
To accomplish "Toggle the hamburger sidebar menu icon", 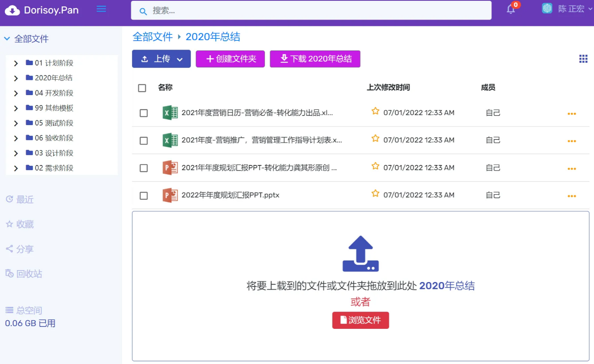I will click(x=101, y=9).
